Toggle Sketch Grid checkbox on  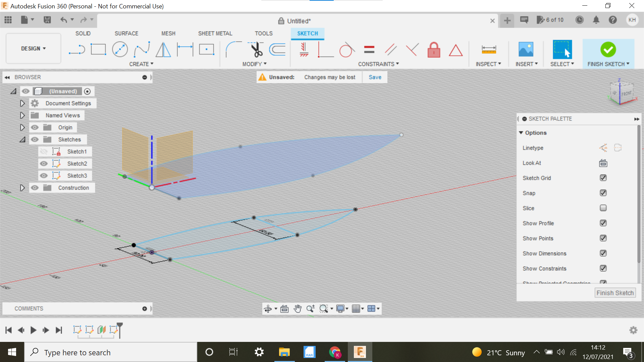pyautogui.click(x=603, y=178)
